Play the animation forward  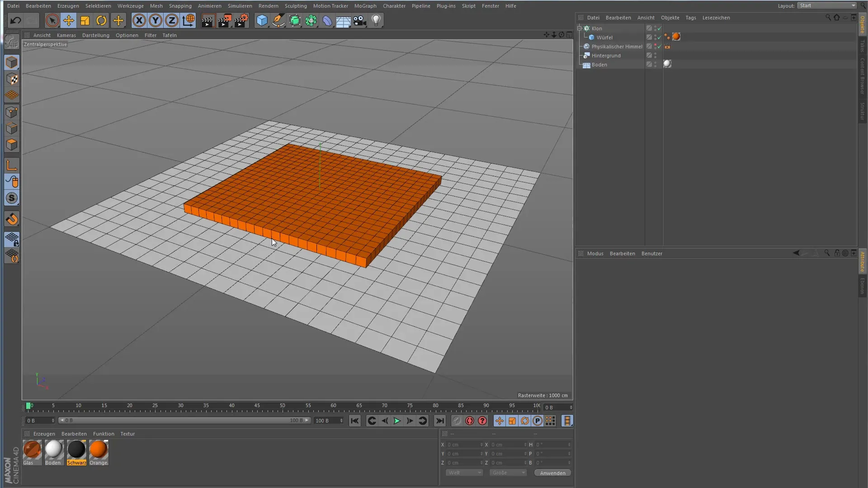click(397, 421)
